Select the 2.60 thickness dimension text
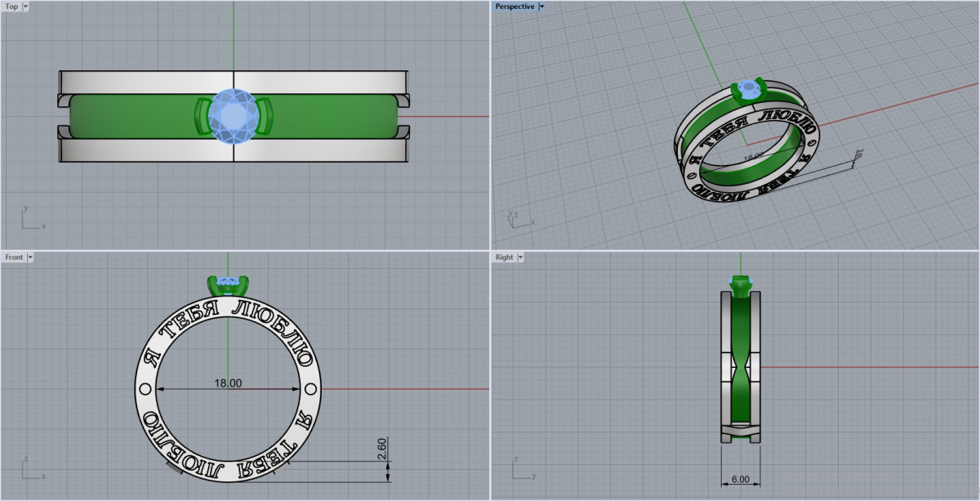980x501 pixels. tap(382, 448)
